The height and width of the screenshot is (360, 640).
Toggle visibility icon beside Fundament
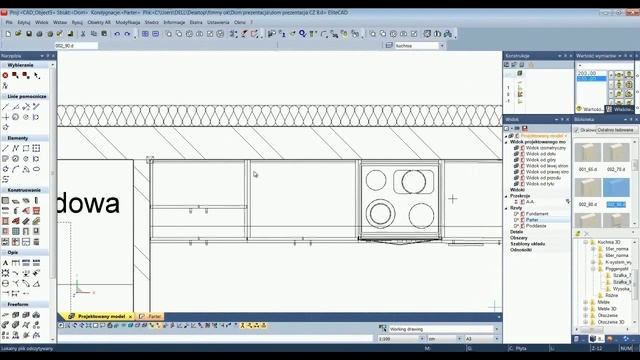coord(516,214)
